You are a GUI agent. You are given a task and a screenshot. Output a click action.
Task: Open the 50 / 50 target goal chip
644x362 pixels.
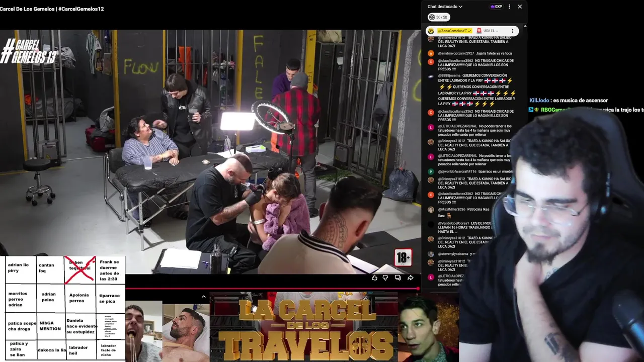coord(438,17)
